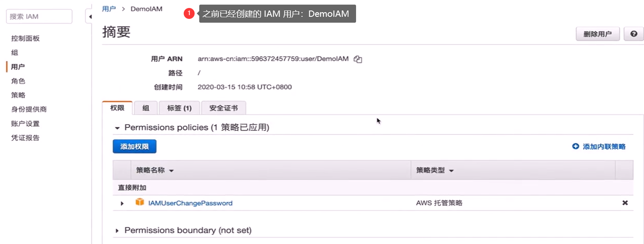This screenshot has width=644, height=244.
Task: Sort by the 策略名称 column arrow
Action: coord(171,171)
